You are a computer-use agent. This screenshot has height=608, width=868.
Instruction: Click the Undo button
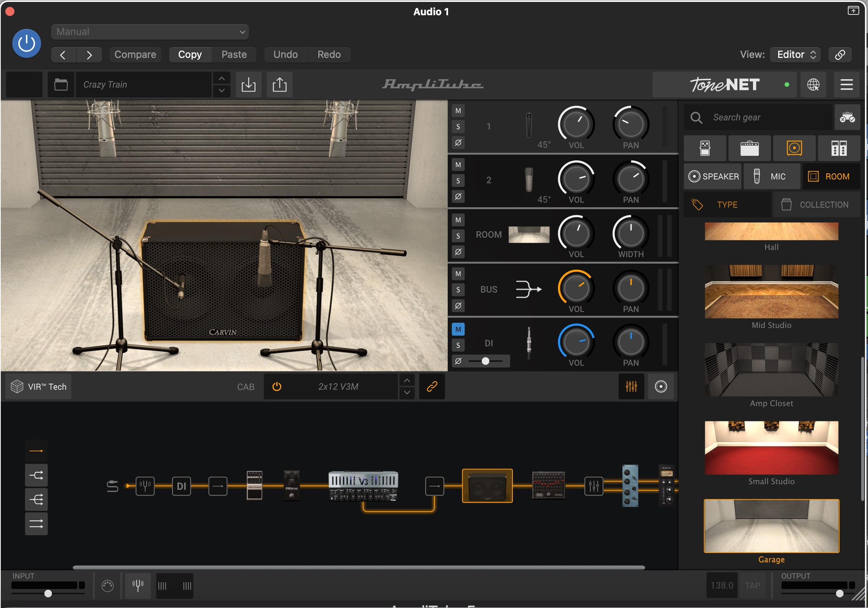click(286, 54)
